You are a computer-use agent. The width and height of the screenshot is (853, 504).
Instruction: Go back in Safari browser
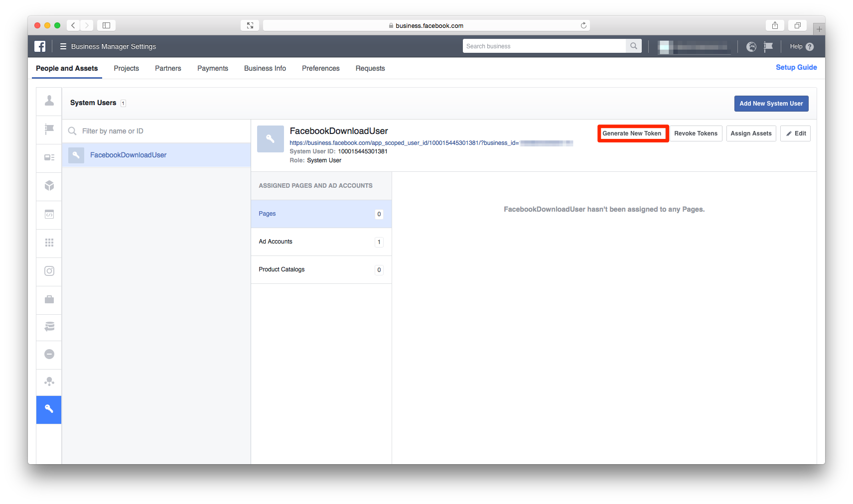coord(73,25)
